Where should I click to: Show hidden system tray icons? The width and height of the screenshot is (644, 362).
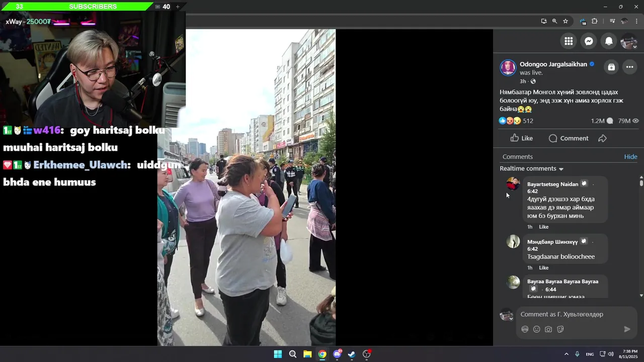566,354
